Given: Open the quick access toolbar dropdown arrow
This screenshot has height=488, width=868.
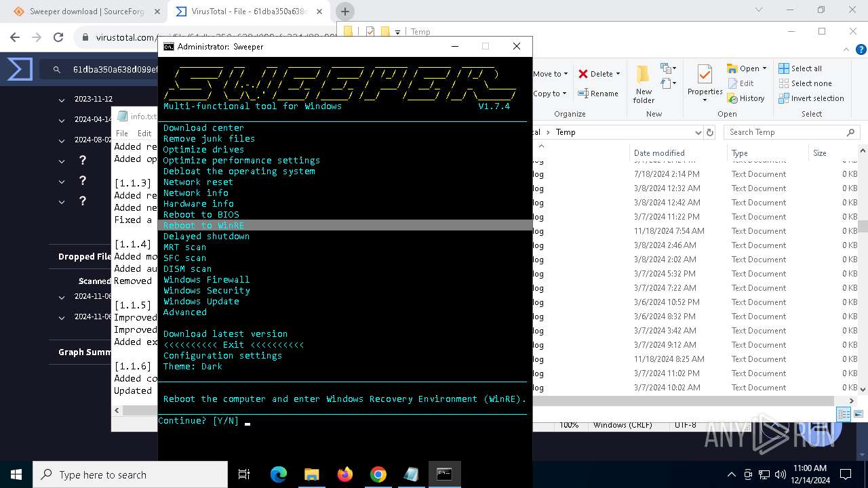Looking at the screenshot, I should pos(398,31).
